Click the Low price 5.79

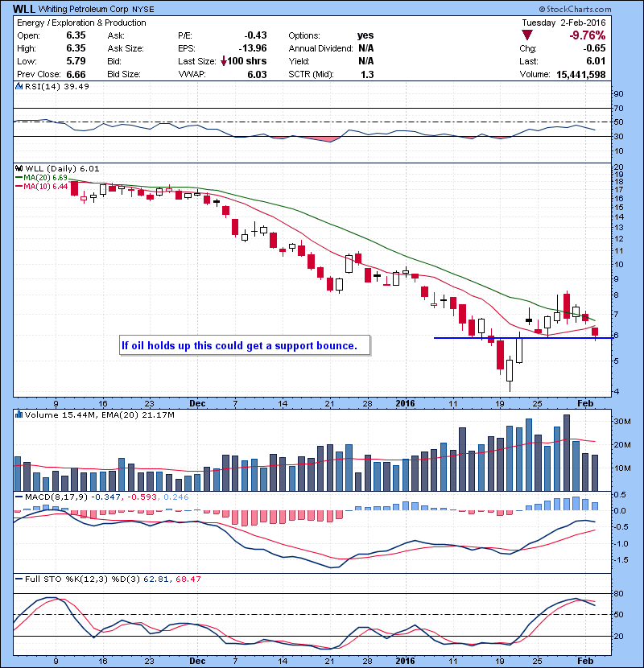[76, 61]
